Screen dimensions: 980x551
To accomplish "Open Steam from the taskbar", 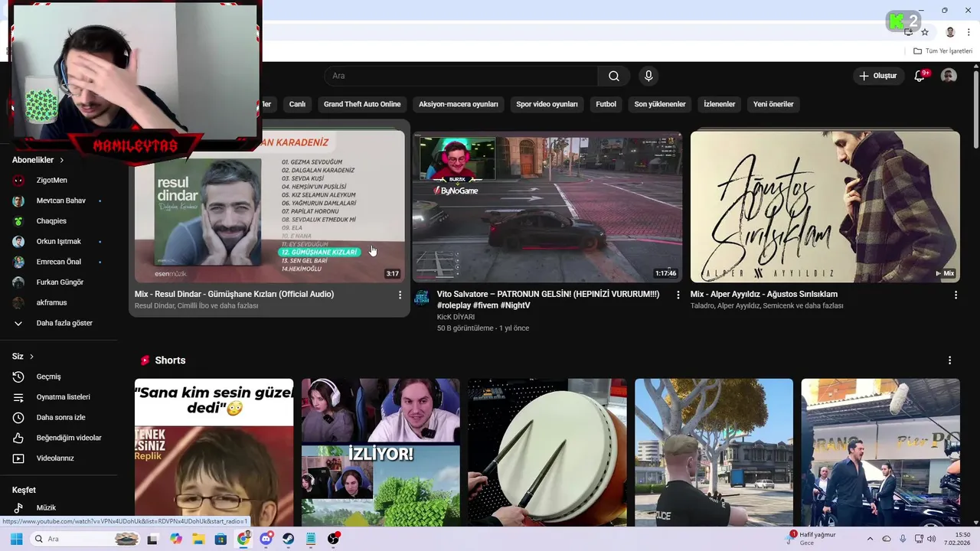I will pos(289,539).
